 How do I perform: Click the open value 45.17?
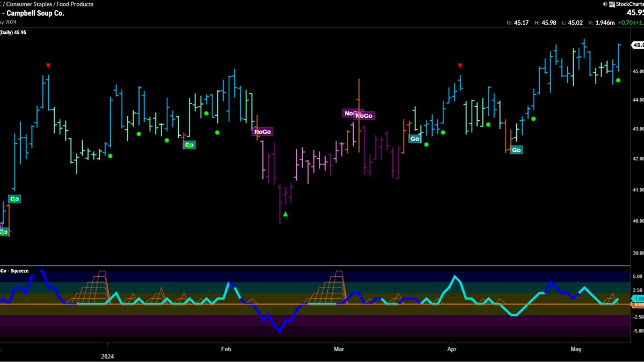point(522,23)
